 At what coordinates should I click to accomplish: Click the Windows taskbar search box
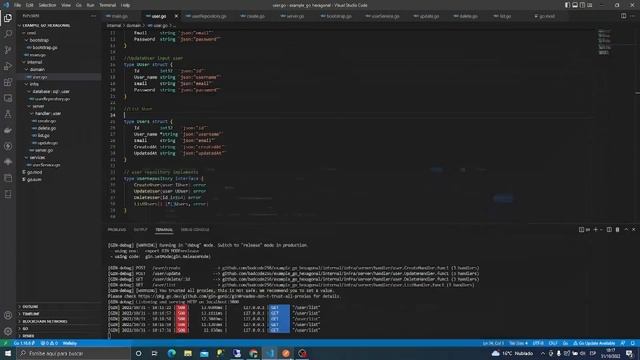click(73, 353)
